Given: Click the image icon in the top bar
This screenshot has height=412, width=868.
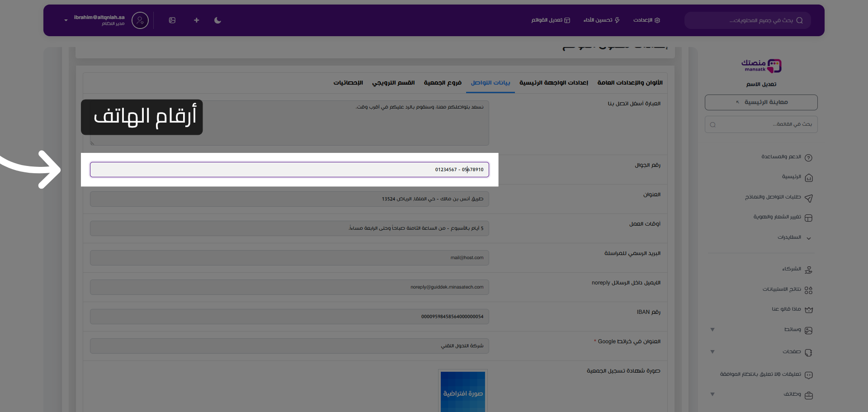Looking at the screenshot, I should (172, 20).
